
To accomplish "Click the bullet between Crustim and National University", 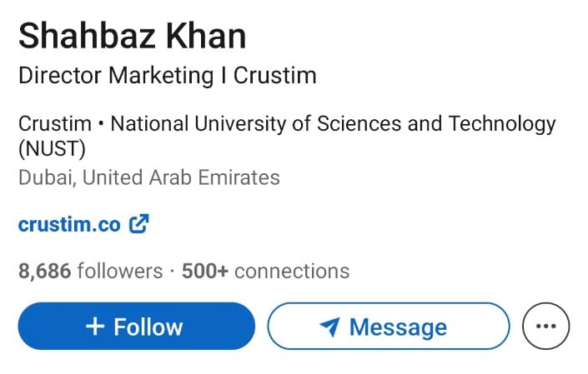I will coord(101,126).
